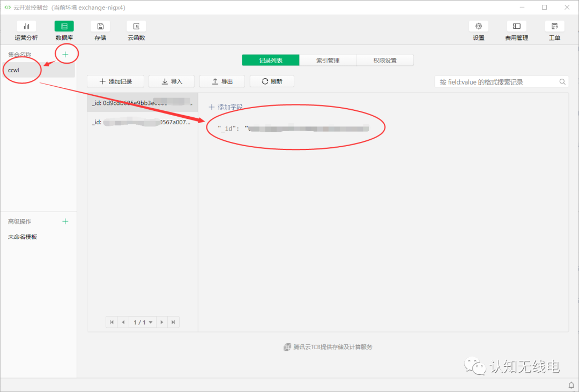Maximize the 云开发控制台 window
Viewport: 579px width, 392px height.
(544, 7)
